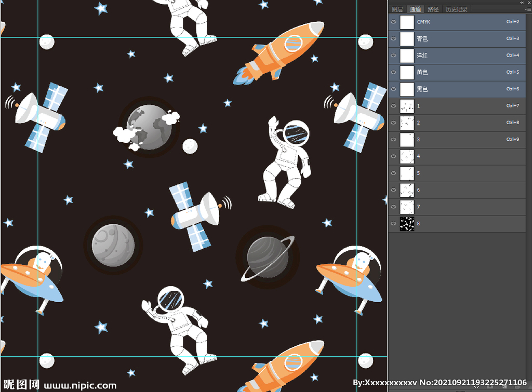Screen dimensions: 532x392
Task: Open the 路径 tab
Action: point(433,9)
